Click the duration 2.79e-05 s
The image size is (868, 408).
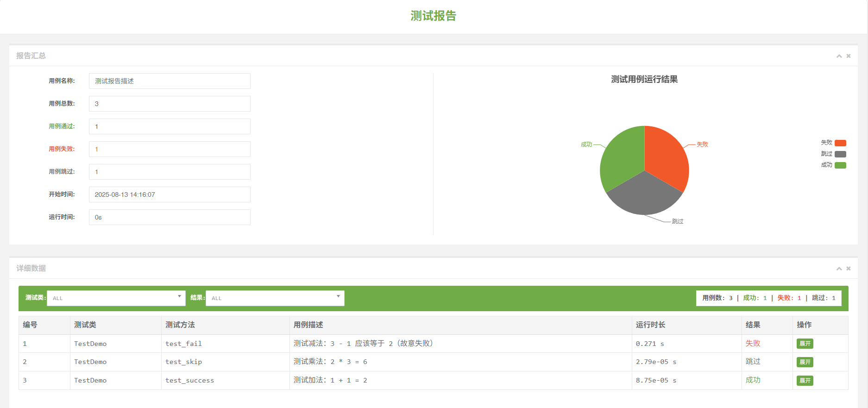click(656, 362)
